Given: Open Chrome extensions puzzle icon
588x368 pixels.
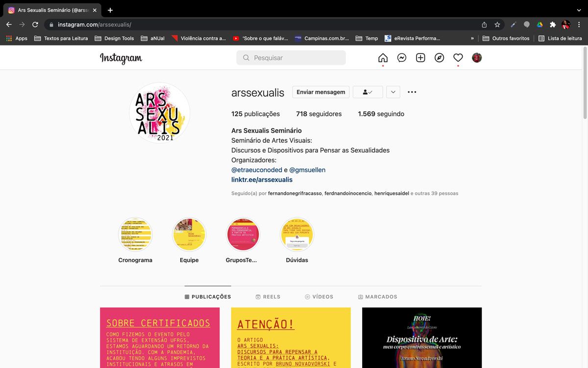Looking at the screenshot, I should click(553, 25).
